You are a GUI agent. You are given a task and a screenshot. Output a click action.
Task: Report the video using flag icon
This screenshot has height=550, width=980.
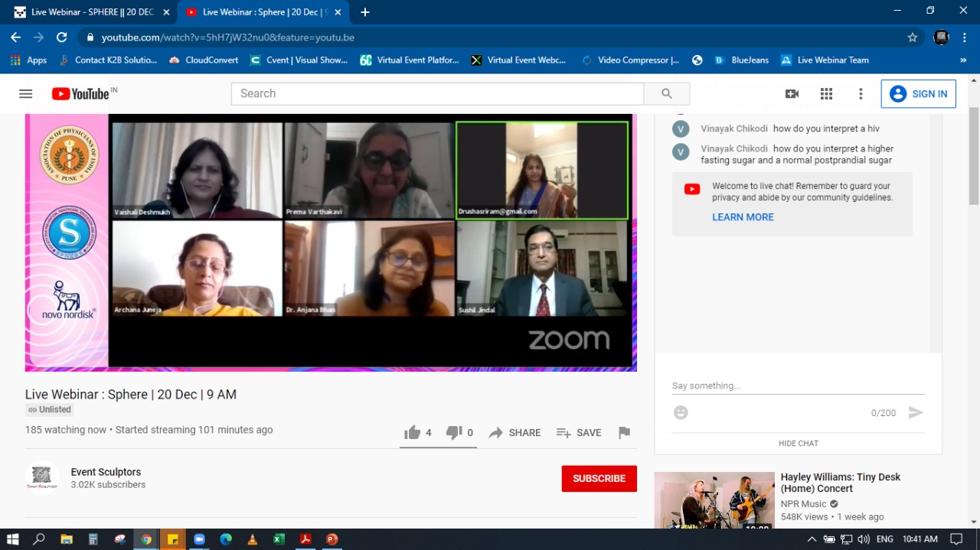click(624, 432)
